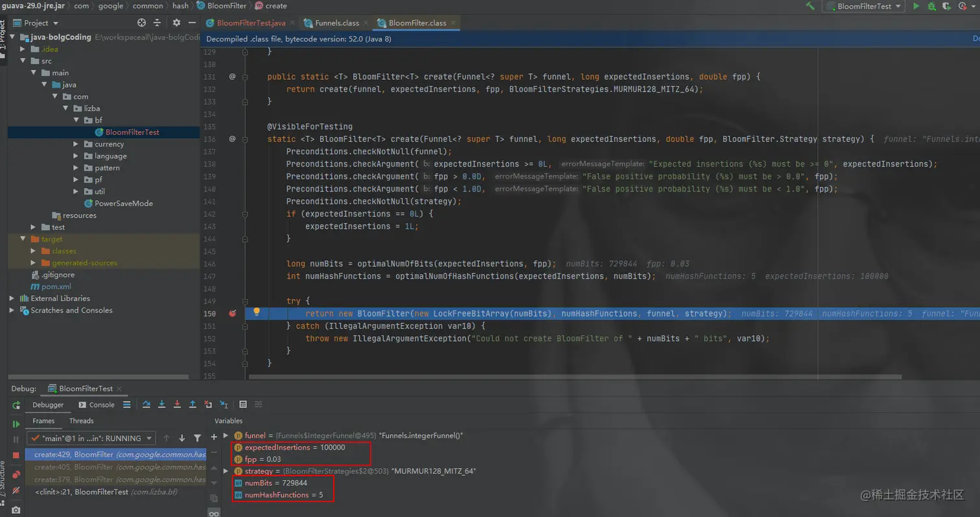Image resolution: width=980 pixels, height=517 pixels.
Task: Rerun BloomFilterTest debug session
Action: (x=16, y=405)
